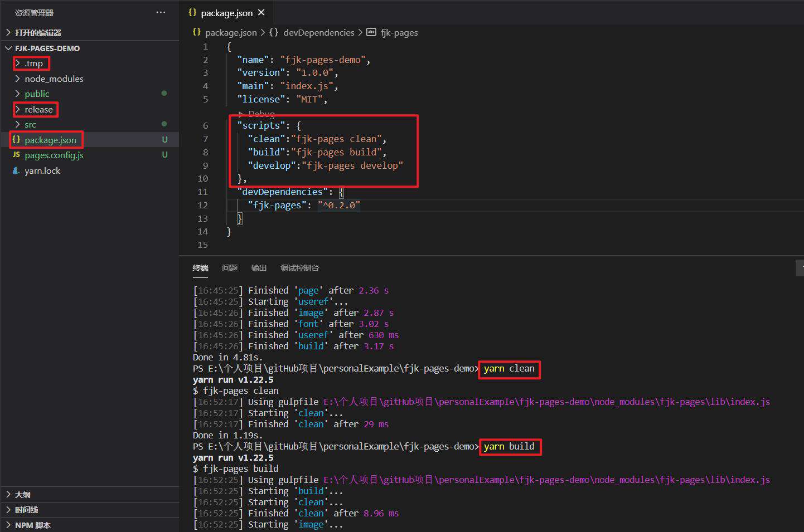
Task: Click the fjk-pages symbol icon in breadcrumb
Action: pos(371,32)
